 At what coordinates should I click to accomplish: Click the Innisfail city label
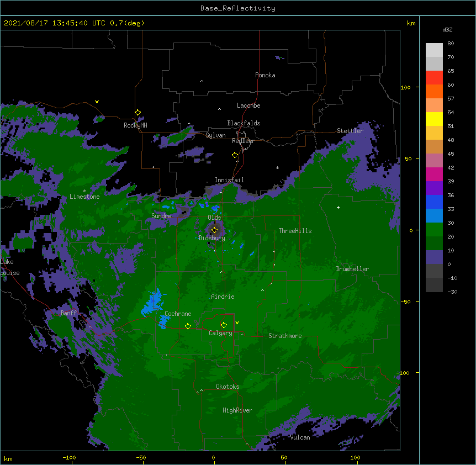[x=229, y=180]
